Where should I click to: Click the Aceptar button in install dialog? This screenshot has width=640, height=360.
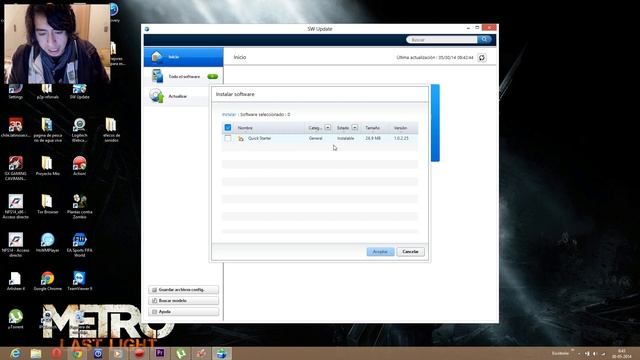[x=380, y=251]
